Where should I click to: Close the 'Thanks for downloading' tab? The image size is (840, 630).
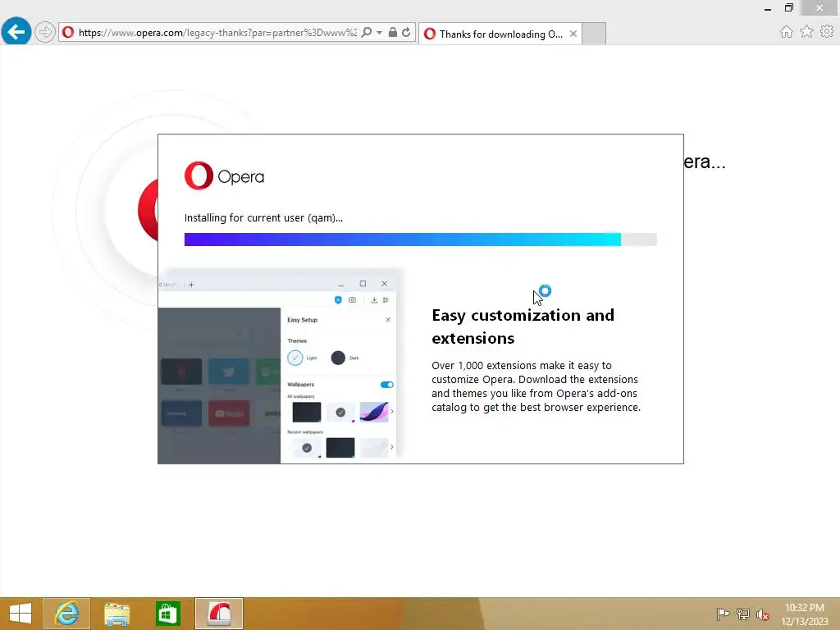(x=573, y=34)
